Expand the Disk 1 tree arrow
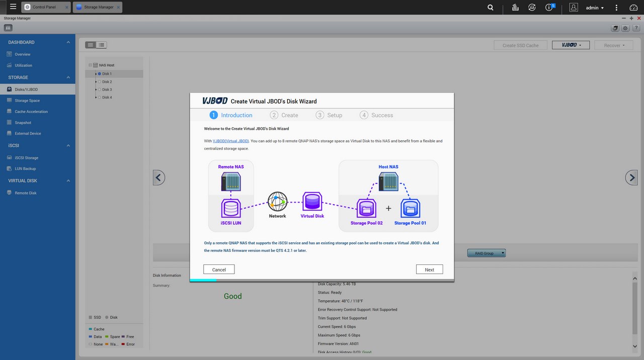The width and height of the screenshot is (644, 360). (96, 74)
